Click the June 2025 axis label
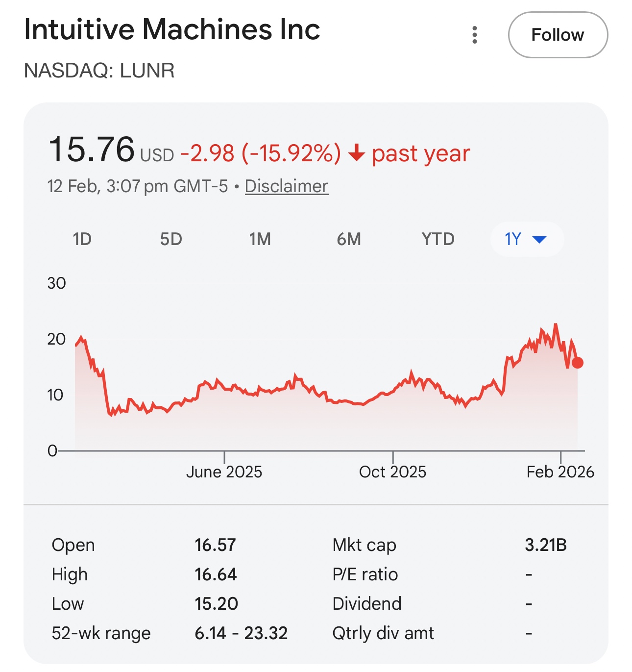This screenshot has height=672, width=632. [x=224, y=472]
